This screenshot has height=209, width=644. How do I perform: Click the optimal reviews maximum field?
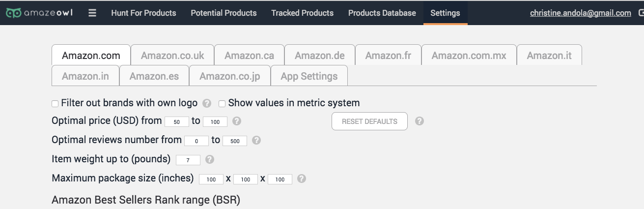click(x=235, y=141)
